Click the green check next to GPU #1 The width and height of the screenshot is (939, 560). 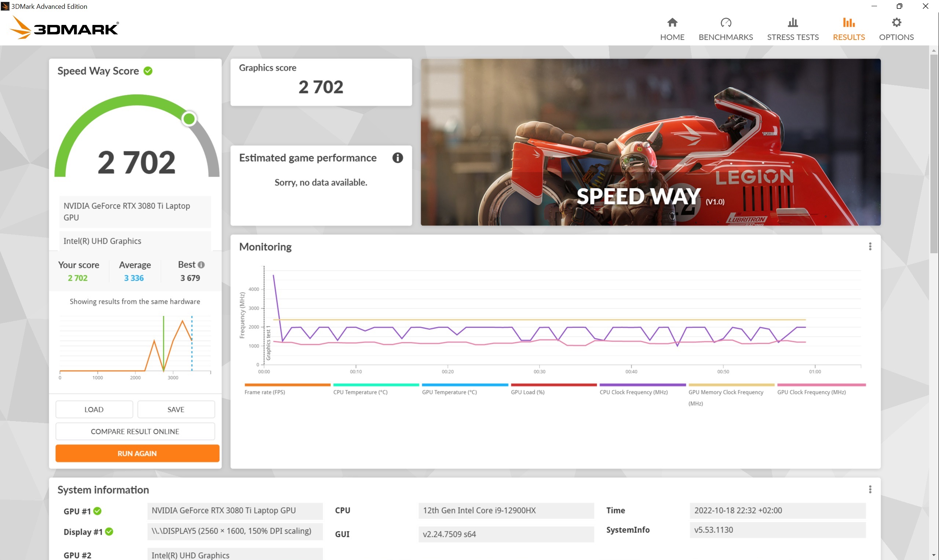click(98, 511)
